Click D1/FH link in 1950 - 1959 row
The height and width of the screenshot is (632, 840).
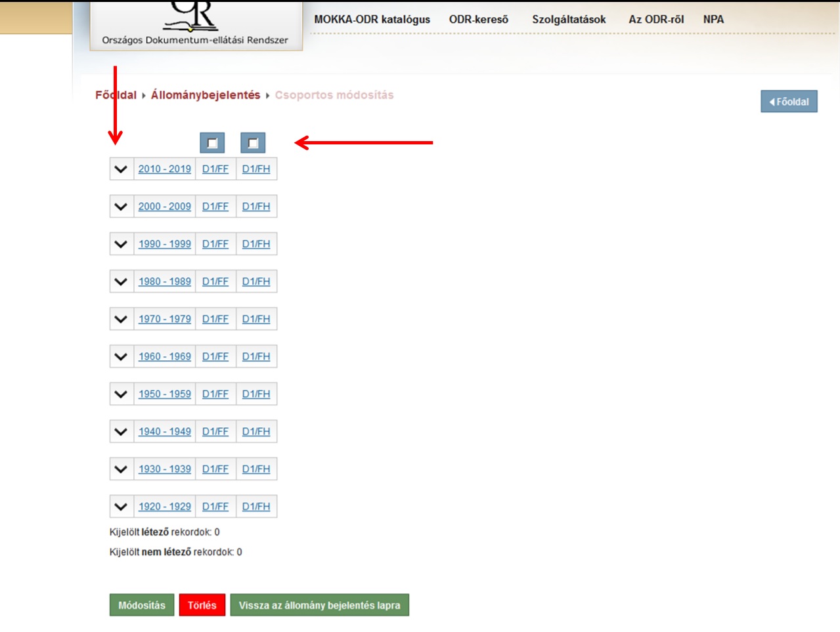[x=256, y=394]
